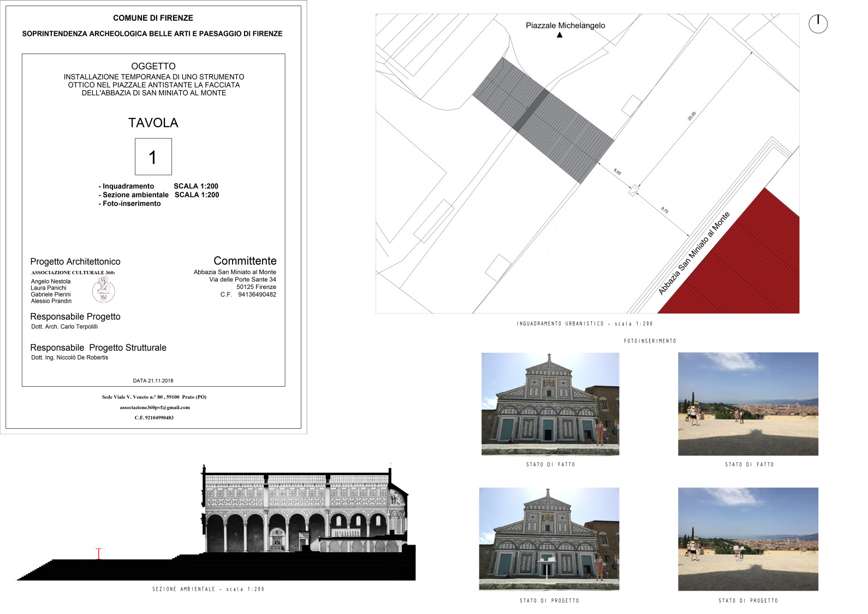Select the red instrument marker in the section drawing
The image size is (868, 614).
pyautogui.click(x=99, y=553)
